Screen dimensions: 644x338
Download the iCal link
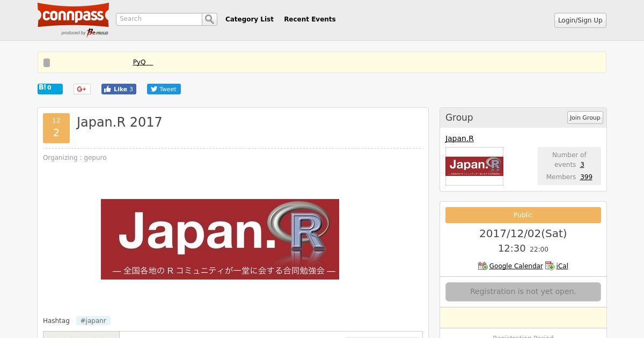562,266
